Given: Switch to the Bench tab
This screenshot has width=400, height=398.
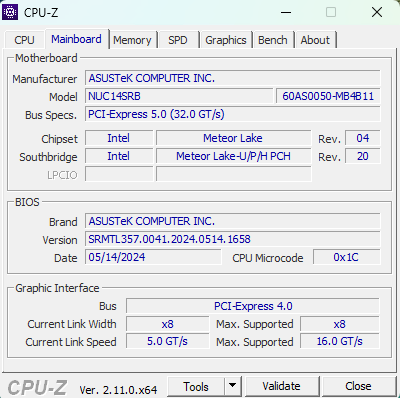Looking at the screenshot, I should point(273,40).
